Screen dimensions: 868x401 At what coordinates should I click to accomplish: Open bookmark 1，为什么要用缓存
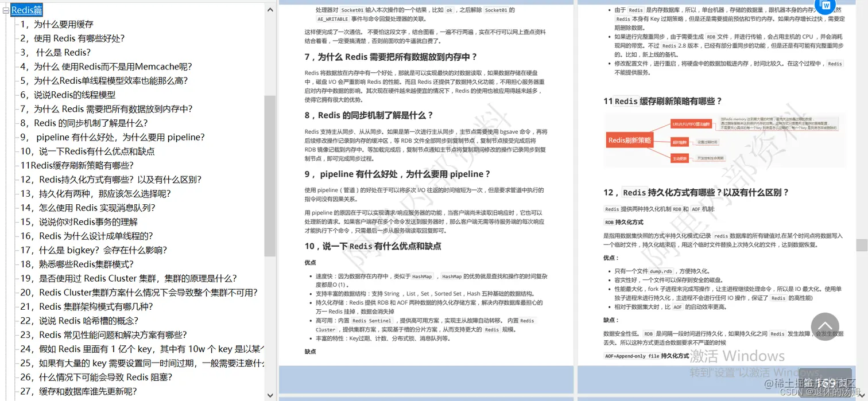click(x=57, y=24)
